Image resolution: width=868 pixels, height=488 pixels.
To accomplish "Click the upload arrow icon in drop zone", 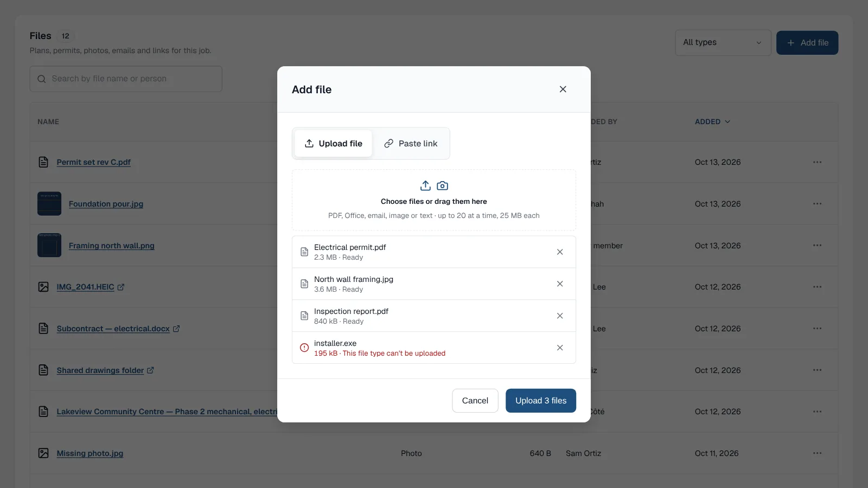I will 425,186.
